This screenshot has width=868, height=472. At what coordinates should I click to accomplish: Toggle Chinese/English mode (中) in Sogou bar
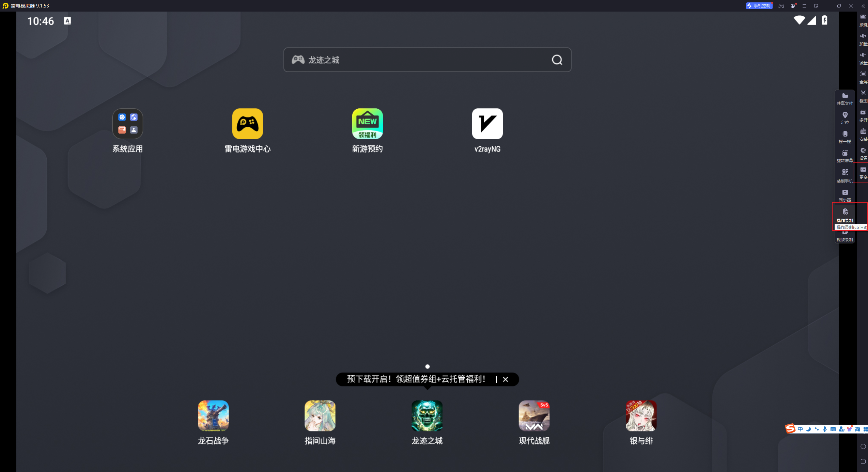(800, 429)
